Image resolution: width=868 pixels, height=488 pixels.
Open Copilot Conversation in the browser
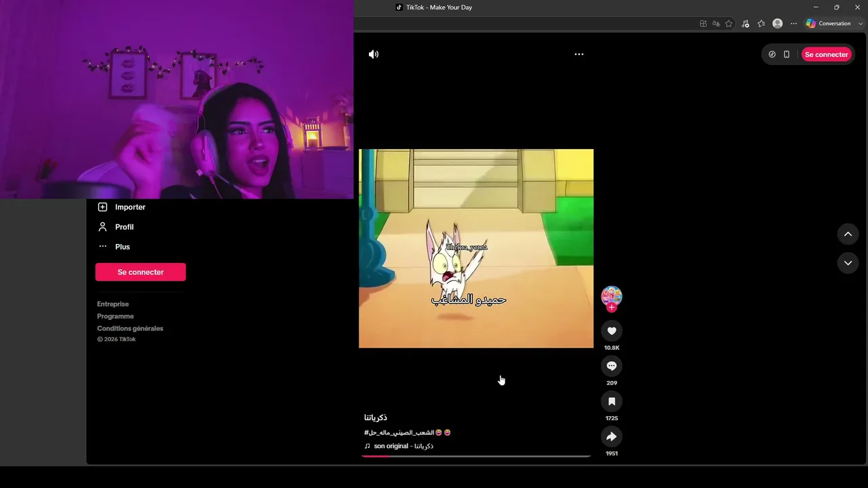pyautogui.click(x=828, y=24)
